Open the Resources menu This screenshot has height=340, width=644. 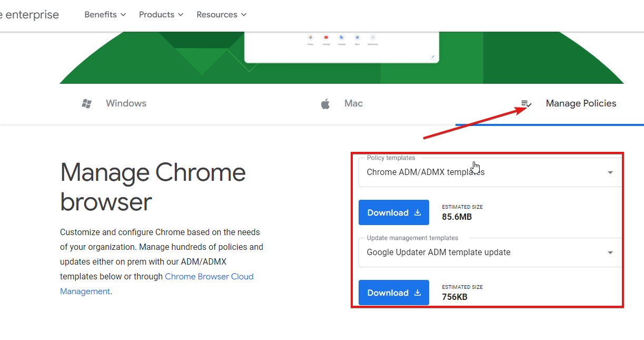[222, 15]
